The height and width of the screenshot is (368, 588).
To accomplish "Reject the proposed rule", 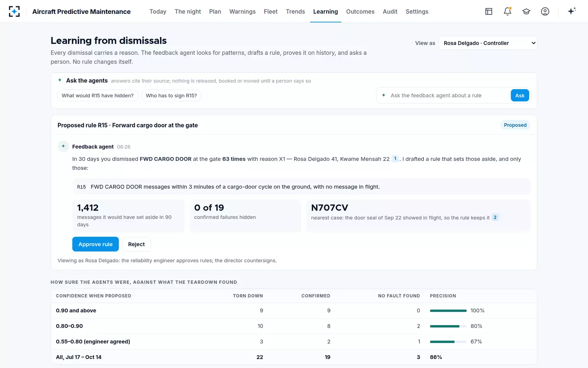I will pos(136,244).
